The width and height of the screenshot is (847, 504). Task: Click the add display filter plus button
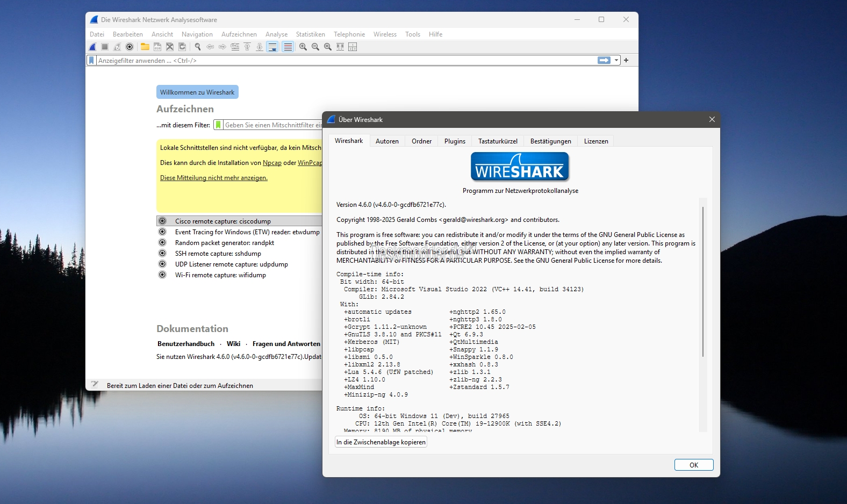pos(626,60)
